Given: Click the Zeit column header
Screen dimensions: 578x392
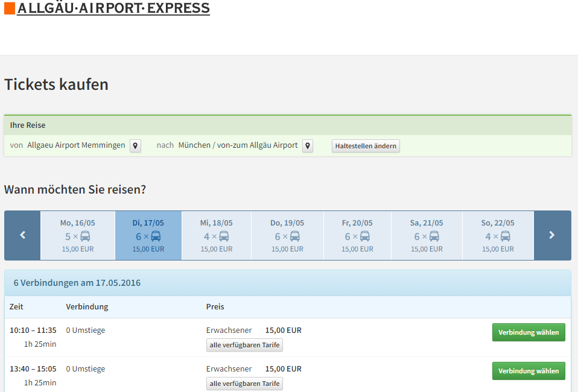Looking at the screenshot, I should (x=16, y=306).
